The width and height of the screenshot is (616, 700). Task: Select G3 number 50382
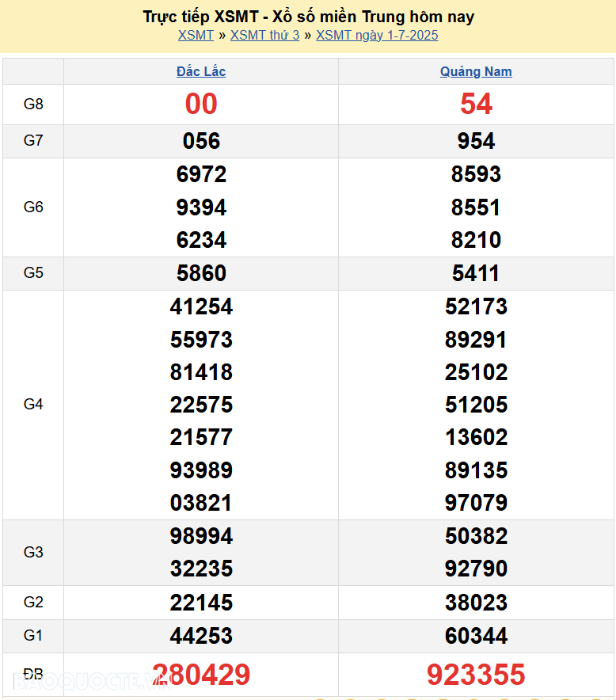[x=476, y=536]
